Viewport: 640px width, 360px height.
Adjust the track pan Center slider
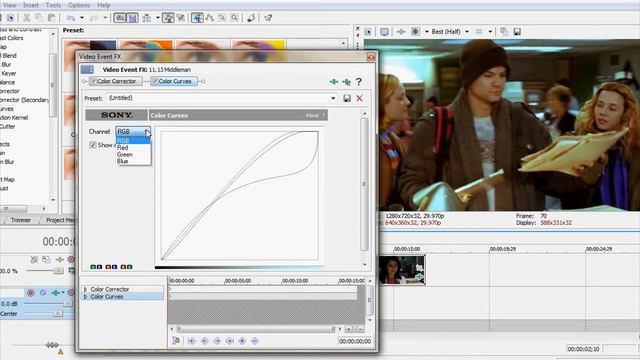coord(58,313)
